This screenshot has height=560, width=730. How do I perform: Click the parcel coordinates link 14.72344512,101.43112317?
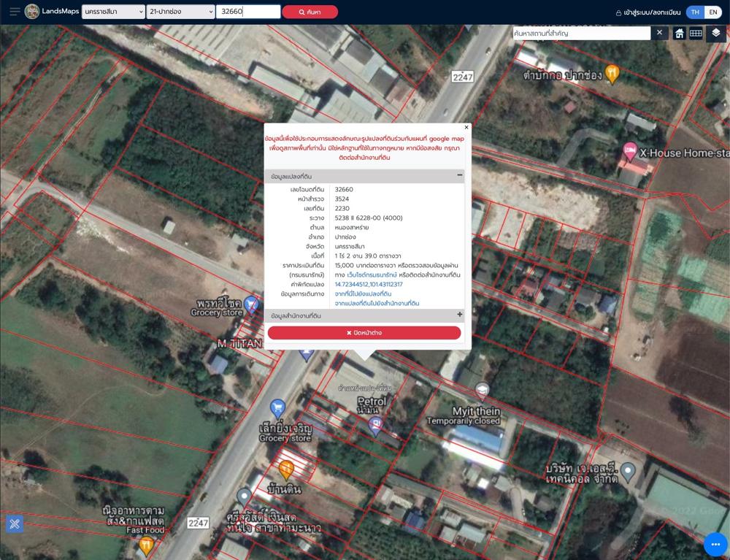tap(369, 285)
